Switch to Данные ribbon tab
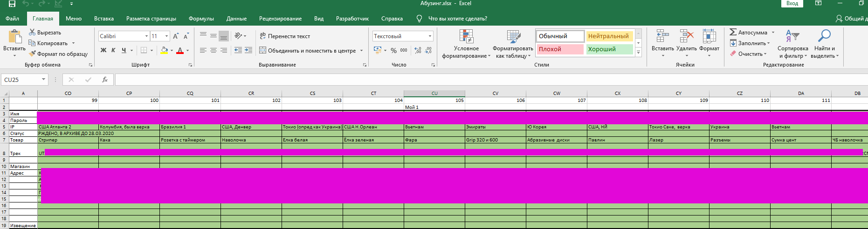This screenshot has height=229, width=868. (236, 19)
